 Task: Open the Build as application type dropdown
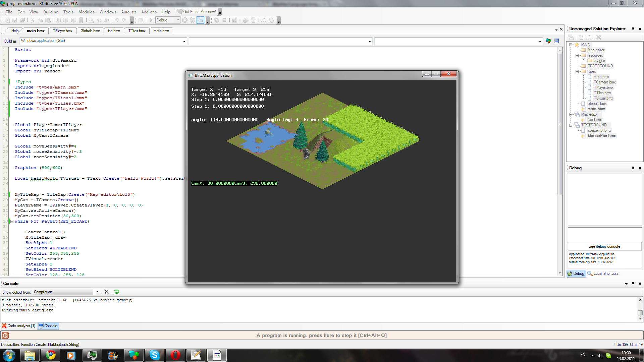(x=184, y=41)
